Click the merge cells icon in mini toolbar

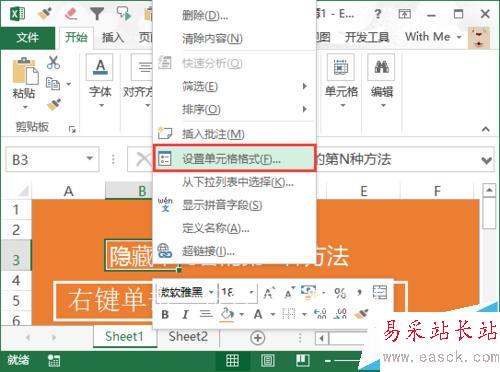(380, 292)
